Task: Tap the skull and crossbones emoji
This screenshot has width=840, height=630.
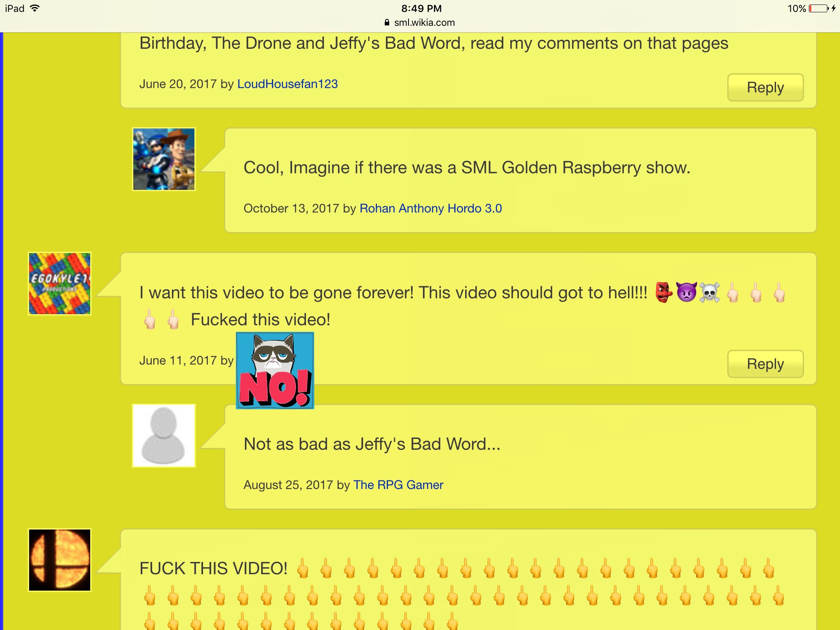Action: tap(710, 292)
